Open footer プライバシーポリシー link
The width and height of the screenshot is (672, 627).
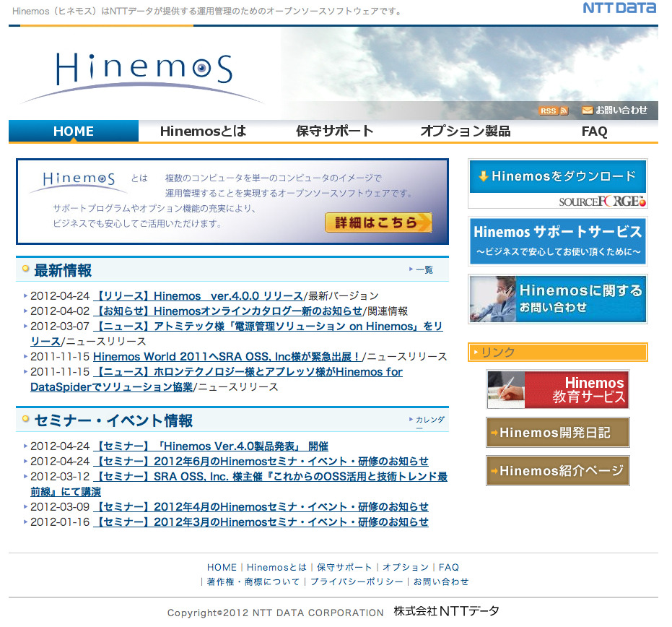(357, 581)
